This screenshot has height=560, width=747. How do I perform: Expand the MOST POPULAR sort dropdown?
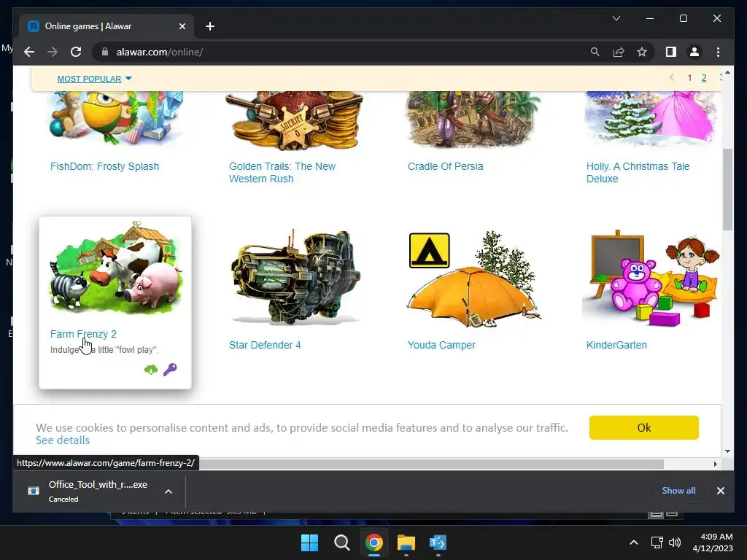pyautogui.click(x=94, y=79)
